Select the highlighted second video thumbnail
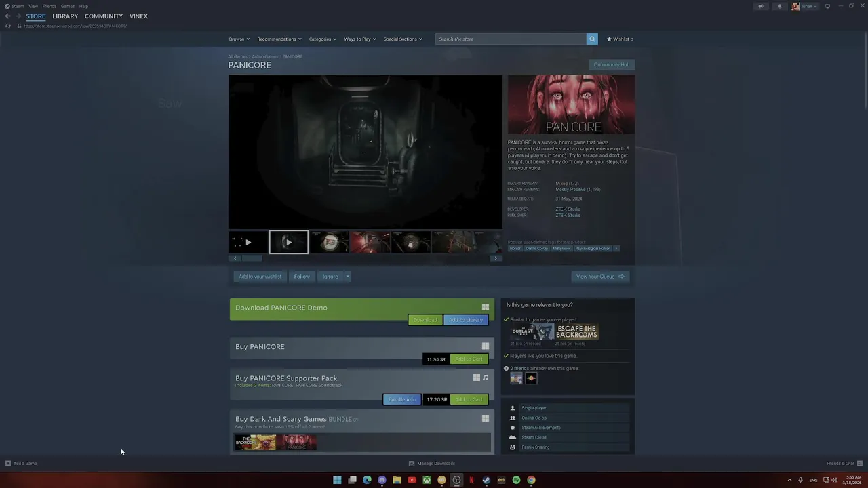The height and width of the screenshot is (488, 868). coord(289,242)
